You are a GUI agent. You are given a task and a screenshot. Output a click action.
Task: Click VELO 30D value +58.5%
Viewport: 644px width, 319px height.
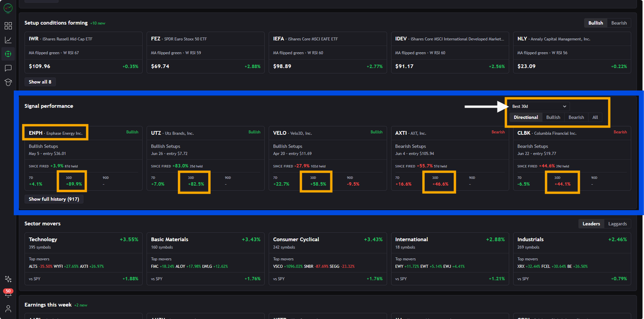pyautogui.click(x=318, y=184)
